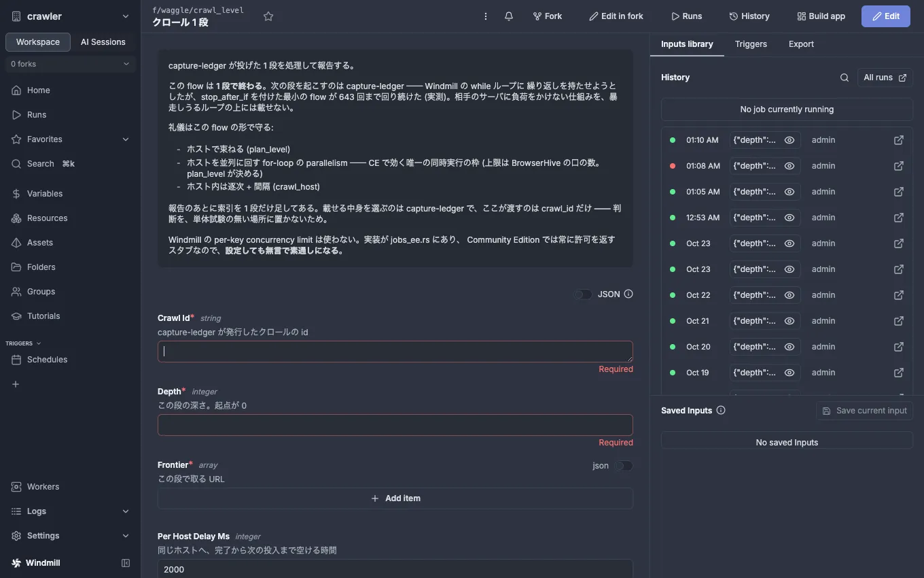Open the Oct 23 run after 12:53 AM
Screen dimensions: 924x578
pyautogui.click(x=899, y=243)
